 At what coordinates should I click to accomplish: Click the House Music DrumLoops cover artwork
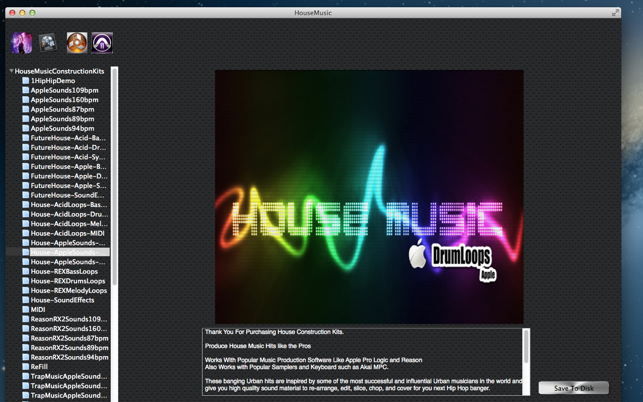tap(369, 197)
